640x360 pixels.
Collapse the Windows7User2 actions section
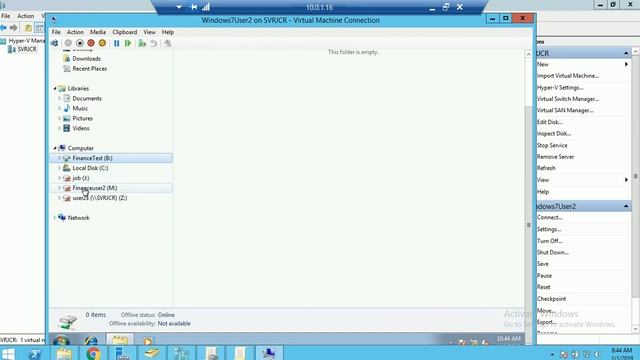coord(626,206)
